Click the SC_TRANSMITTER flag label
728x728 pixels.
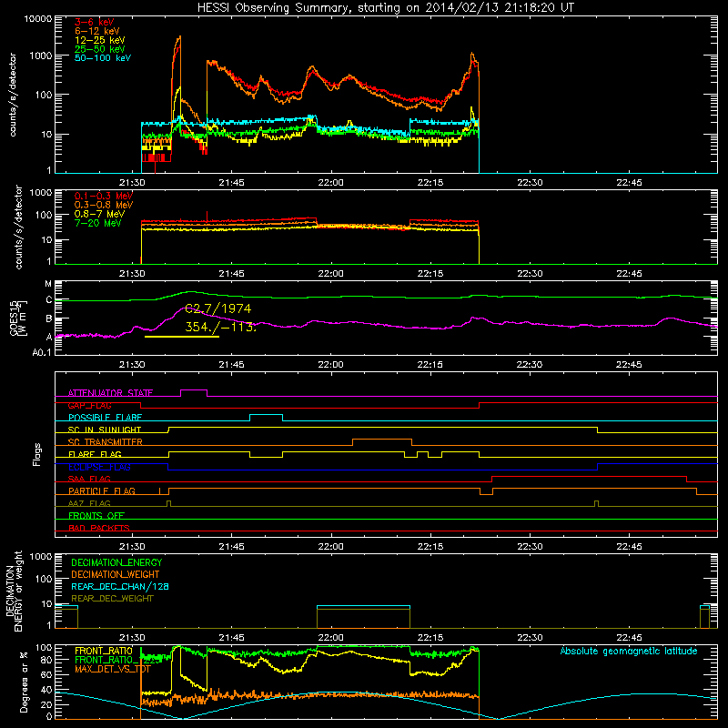[106, 442]
